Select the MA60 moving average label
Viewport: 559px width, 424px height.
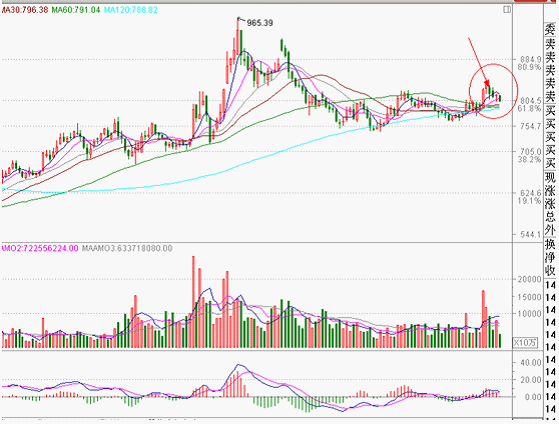[x=76, y=10]
